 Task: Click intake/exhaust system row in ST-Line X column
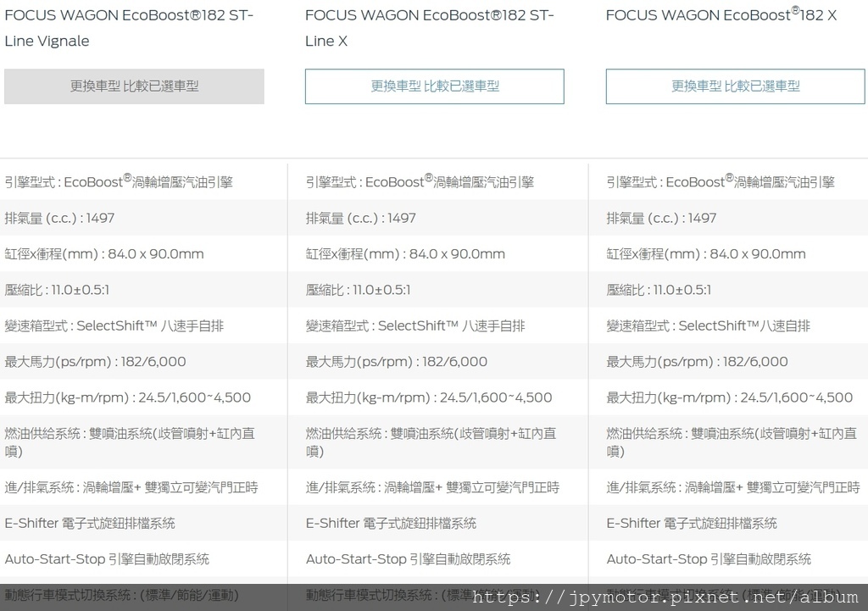click(x=438, y=487)
